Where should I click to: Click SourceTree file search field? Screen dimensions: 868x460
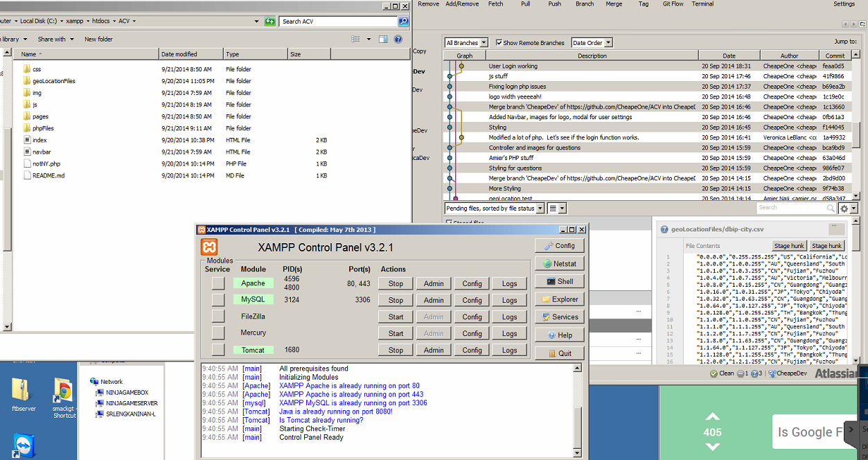click(x=795, y=208)
